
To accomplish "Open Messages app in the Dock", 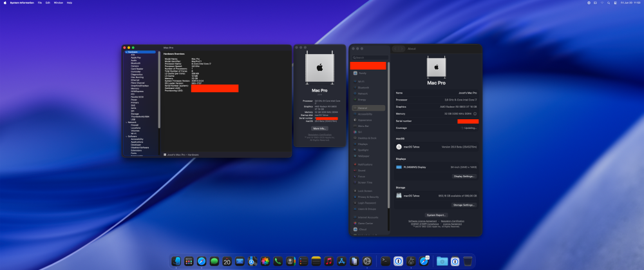I will tap(214, 260).
